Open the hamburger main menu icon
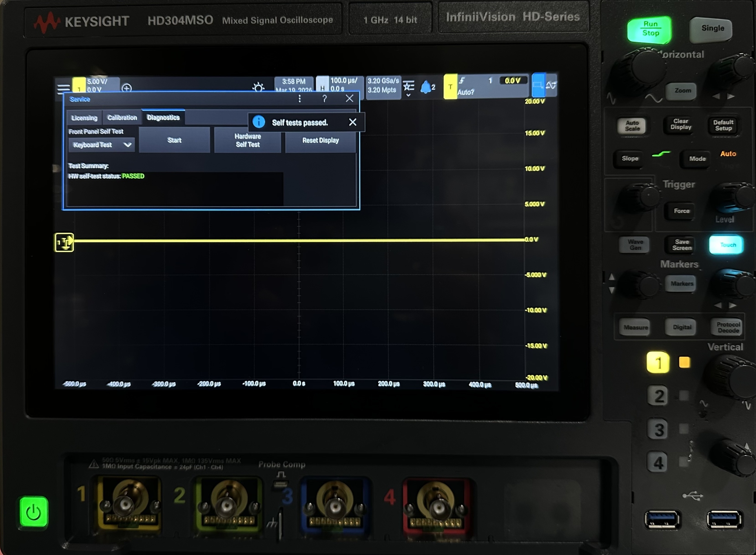Image resolution: width=756 pixels, height=555 pixels. [x=63, y=89]
